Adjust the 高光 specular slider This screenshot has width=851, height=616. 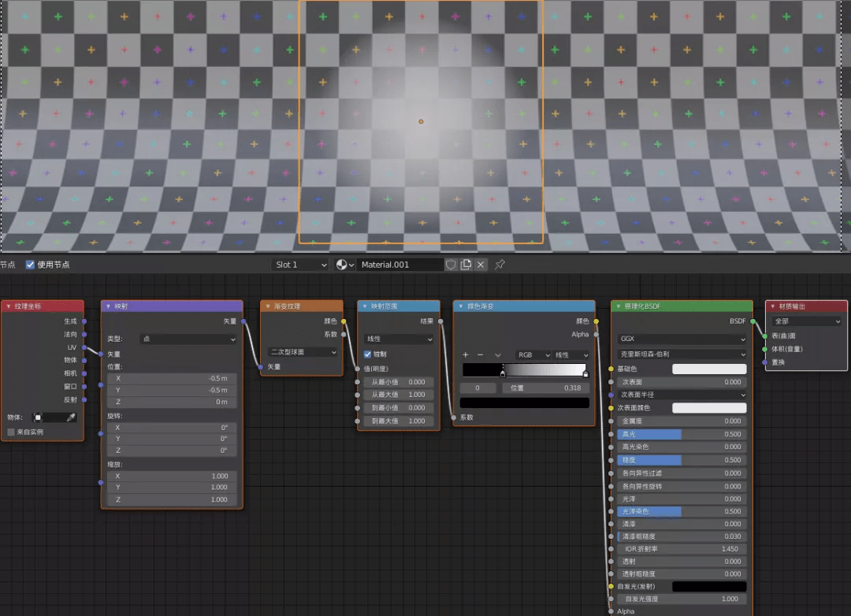(682, 434)
